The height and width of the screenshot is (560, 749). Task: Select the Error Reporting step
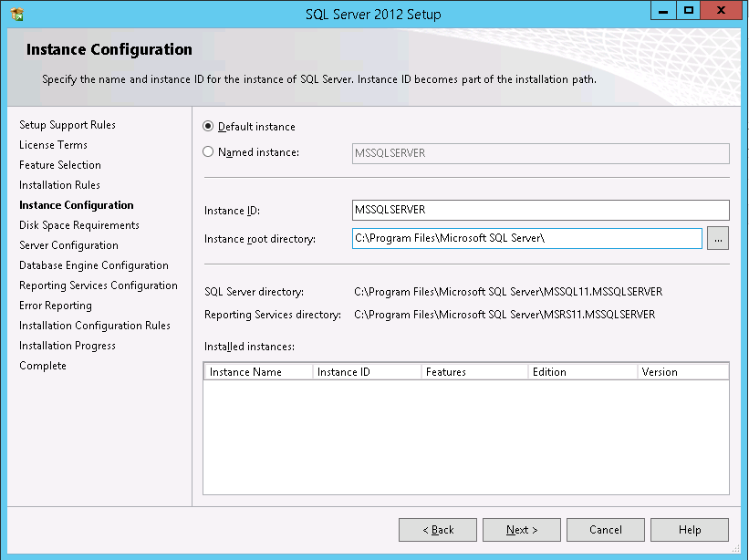tap(56, 306)
